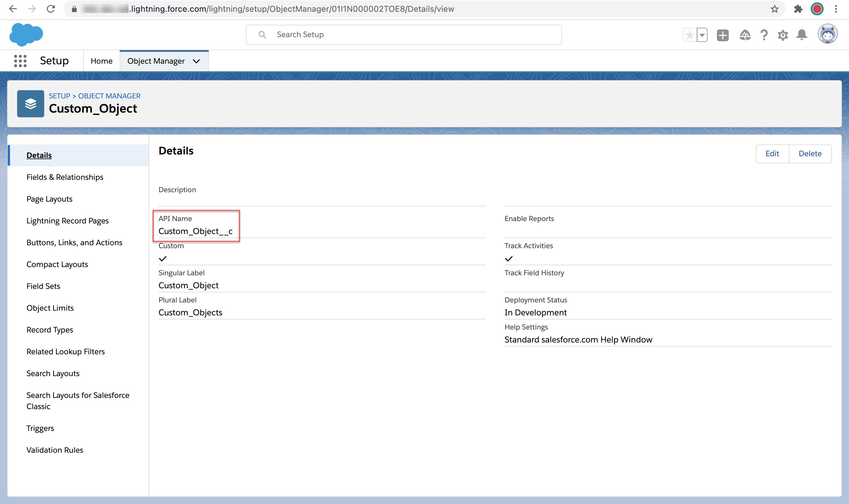Viewport: 849px width, 504px height.
Task: Click the Salesforce cloud logo
Action: click(26, 35)
